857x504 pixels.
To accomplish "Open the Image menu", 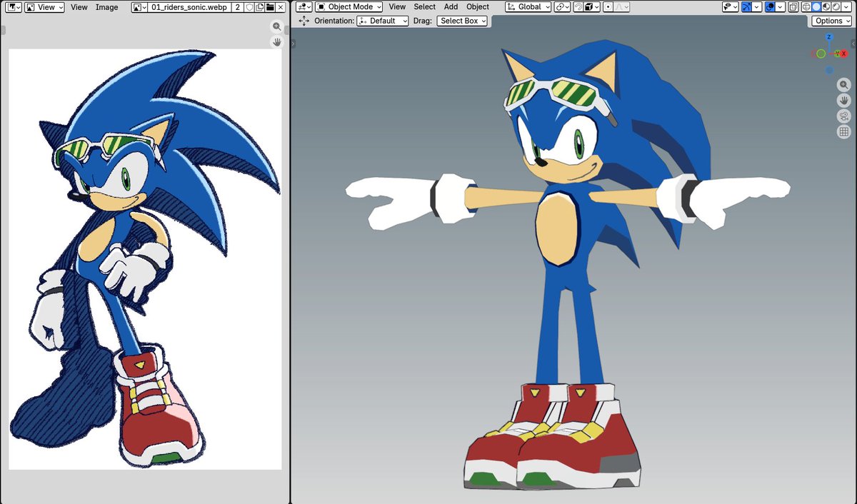I will tap(106, 7).
